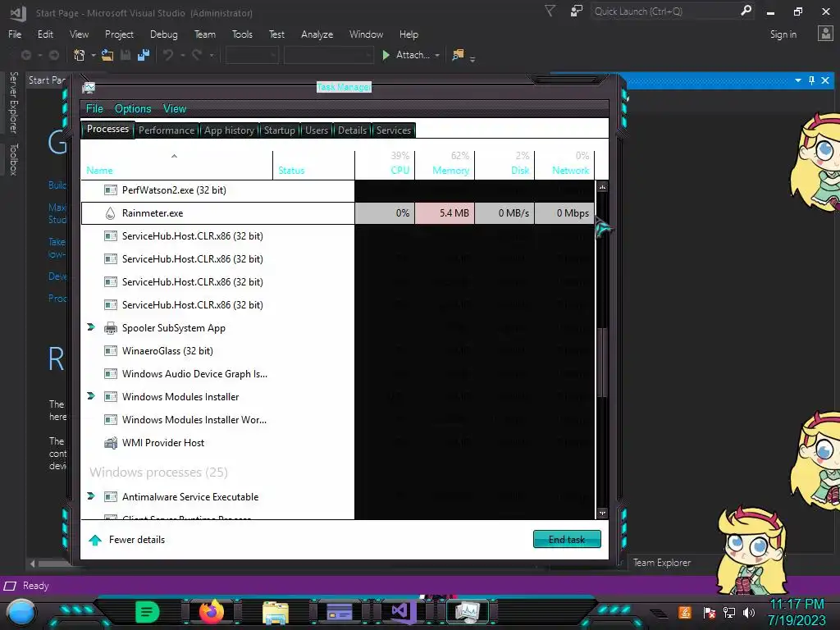Open the New Project dropdown arrow

pyautogui.click(x=94, y=55)
